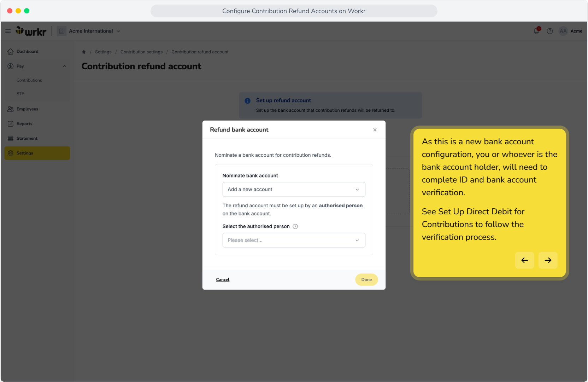Open the Select authorised person dropdown
Viewport: 588px width, 382px height.
pyautogui.click(x=294, y=240)
